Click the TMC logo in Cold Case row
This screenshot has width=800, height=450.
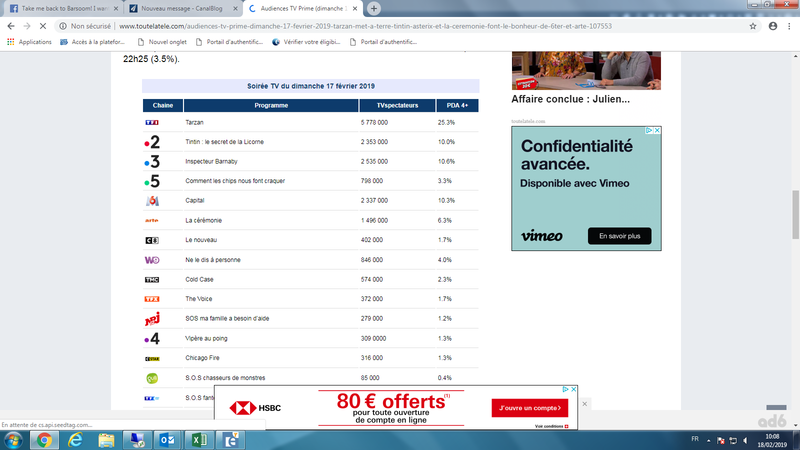tap(152, 280)
